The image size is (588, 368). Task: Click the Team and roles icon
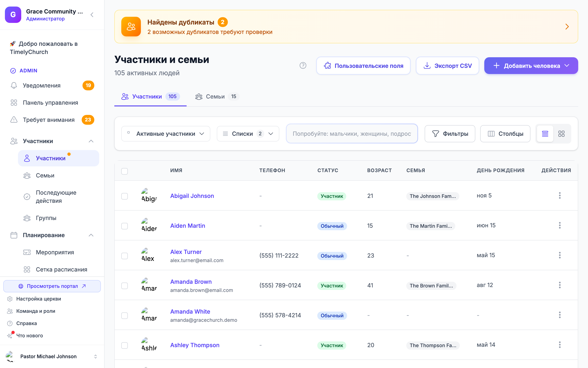pyautogui.click(x=10, y=311)
